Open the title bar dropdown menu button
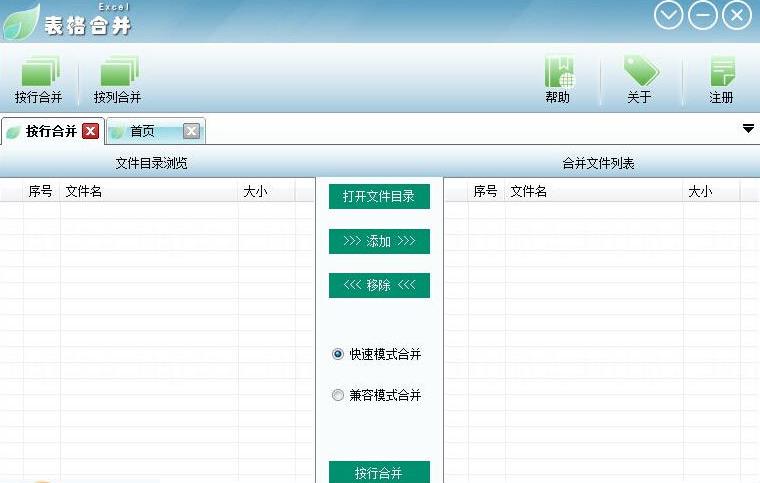Screen dimensions: 760x483 tap(669, 15)
